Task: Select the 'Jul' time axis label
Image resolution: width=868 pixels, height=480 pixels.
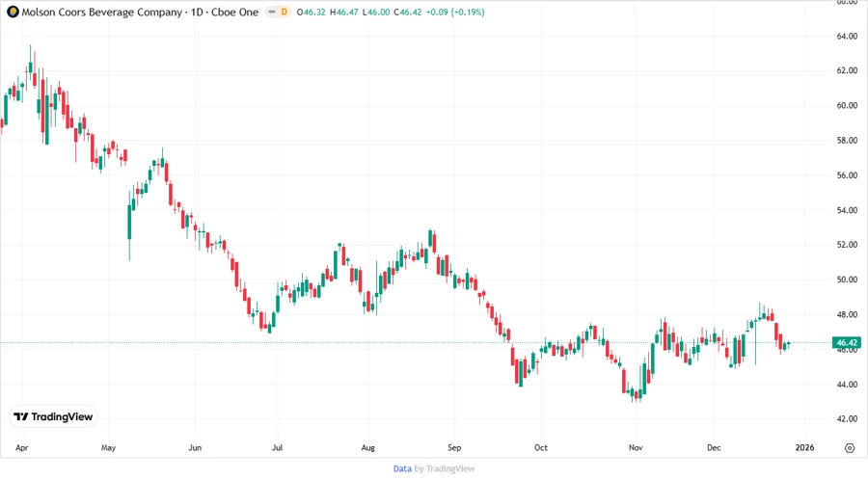Action: click(x=278, y=448)
